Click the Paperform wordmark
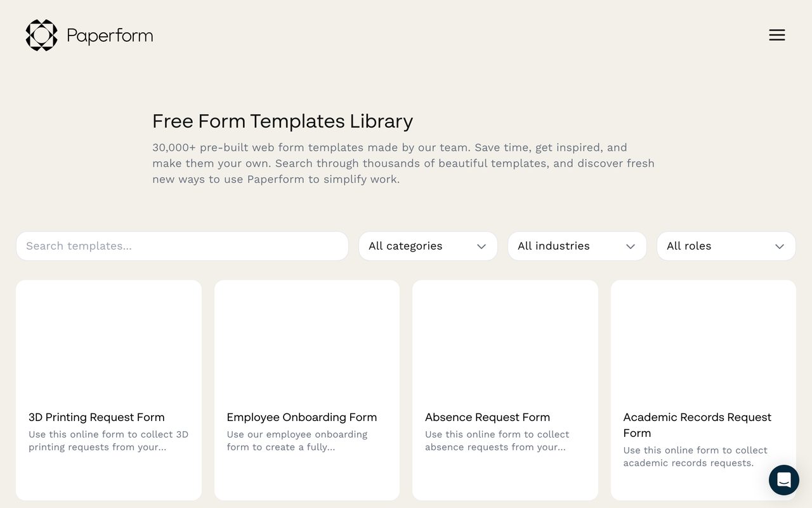Image resolution: width=812 pixels, height=508 pixels. (x=110, y=36)
